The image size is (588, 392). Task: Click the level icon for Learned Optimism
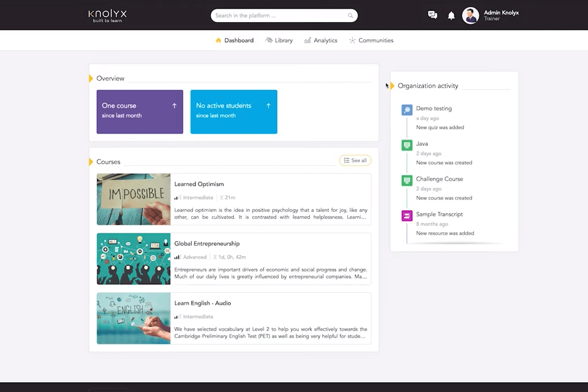pyautogui.click(x=178, y=197)
